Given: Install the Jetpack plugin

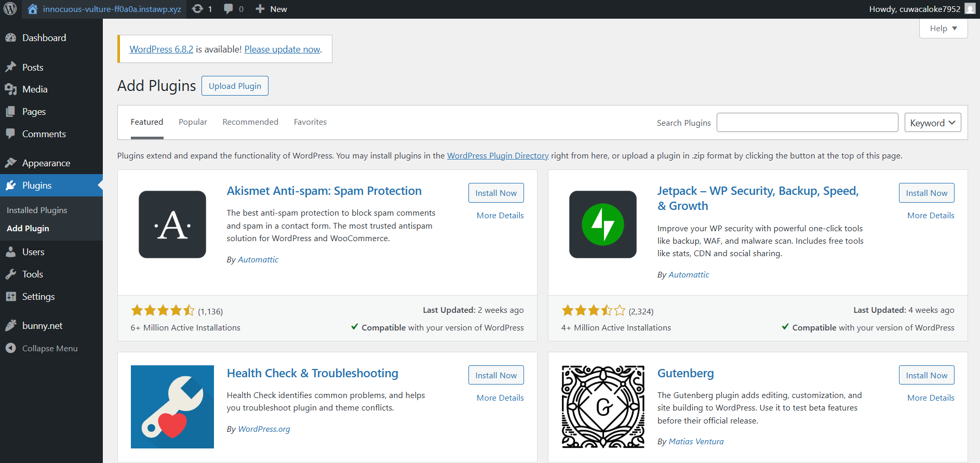Looking at the screenshot, I should coord(927,193).
